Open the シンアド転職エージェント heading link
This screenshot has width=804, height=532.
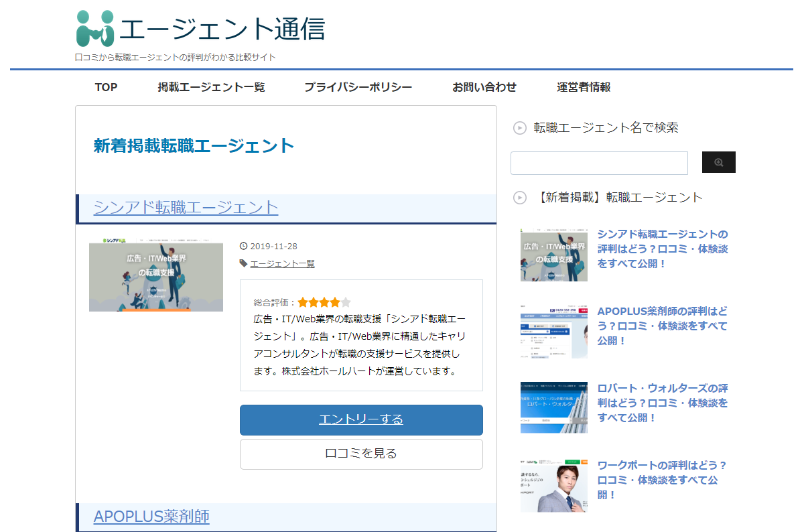(186, 207)
